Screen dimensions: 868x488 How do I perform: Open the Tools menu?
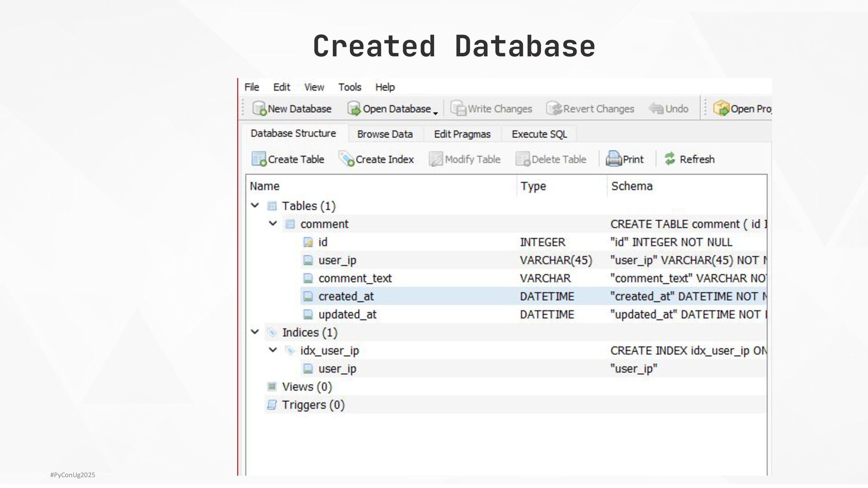coord(350,87)
